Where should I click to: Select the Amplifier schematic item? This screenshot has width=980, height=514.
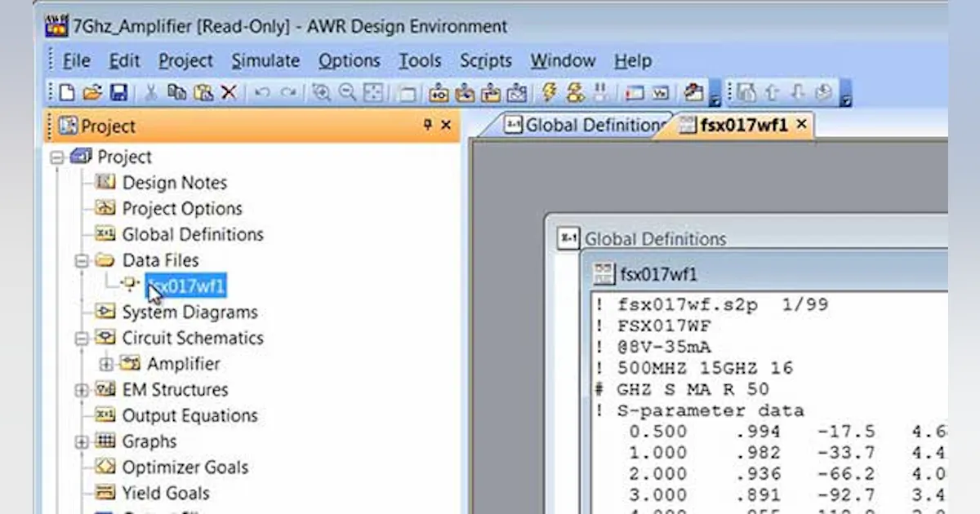183,364
